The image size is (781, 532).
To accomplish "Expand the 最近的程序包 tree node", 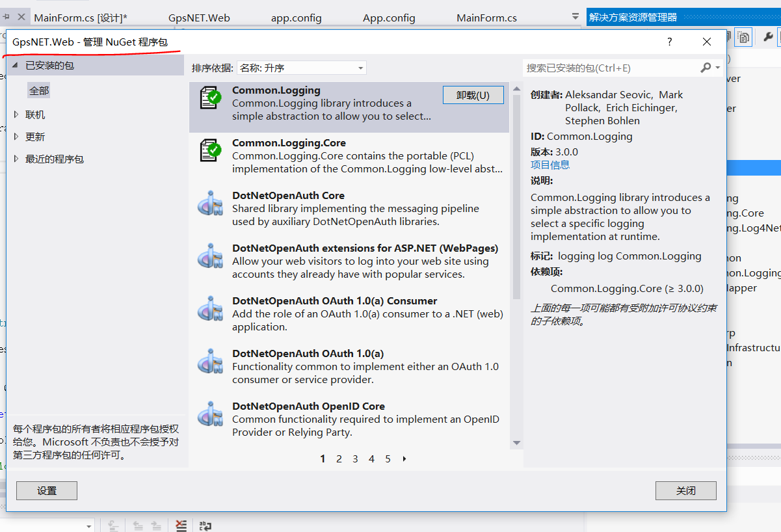I will click(17, 159).
